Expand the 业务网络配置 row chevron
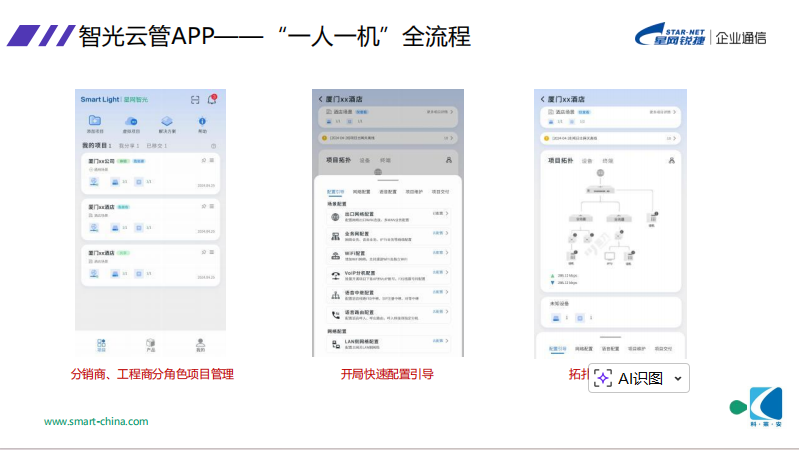This screenshot has width=799, height=450. (446, 233)
